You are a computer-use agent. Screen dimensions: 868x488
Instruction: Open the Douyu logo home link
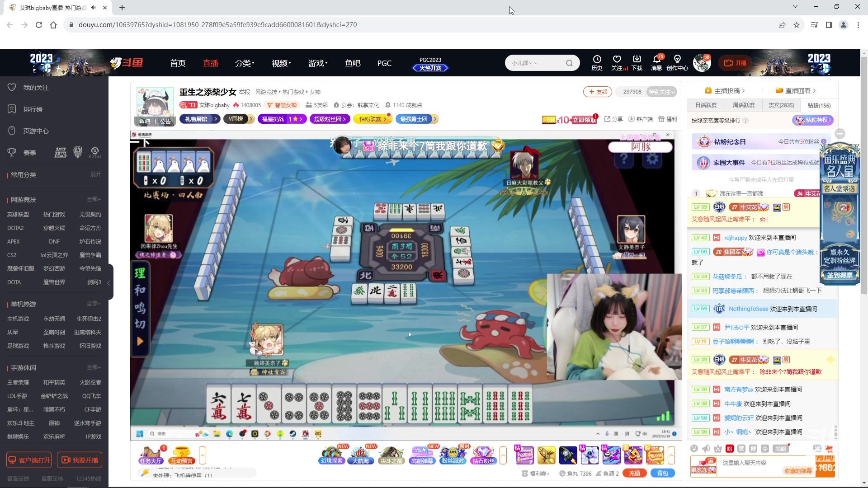click(127, 63)
